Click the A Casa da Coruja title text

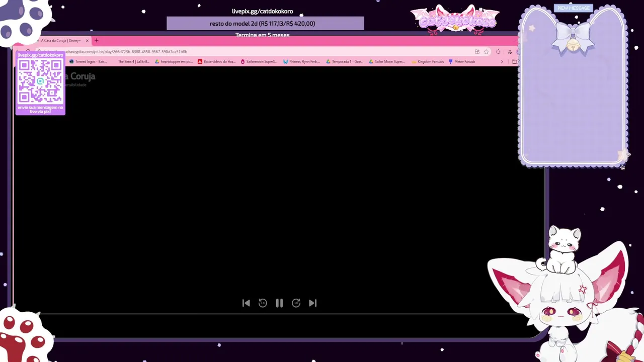tap(79, 76)
